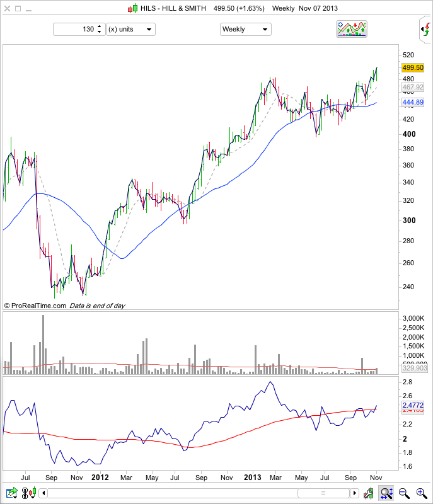Viewport: 433px width, 504px height.
Task: Click the 240 price level on the scale
Action: [x=408, y=287]
